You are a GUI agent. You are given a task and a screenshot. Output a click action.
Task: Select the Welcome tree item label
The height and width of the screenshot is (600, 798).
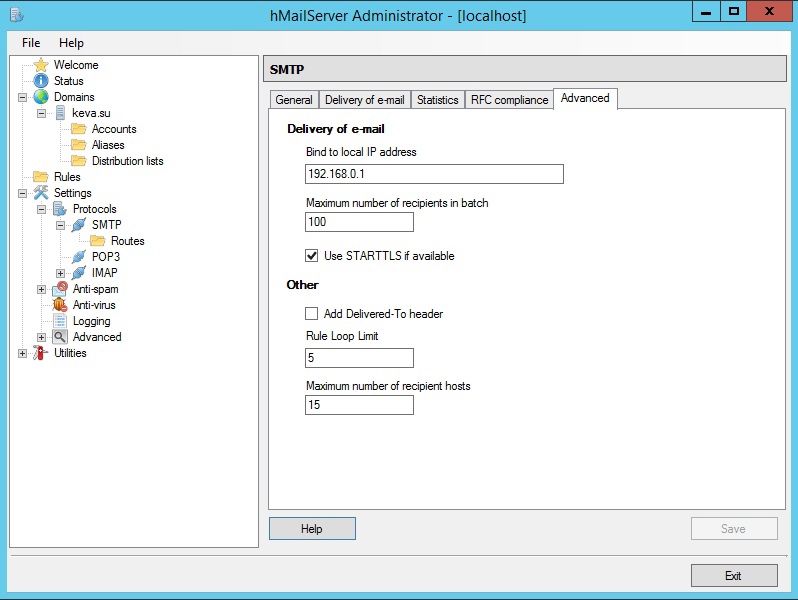76,65
